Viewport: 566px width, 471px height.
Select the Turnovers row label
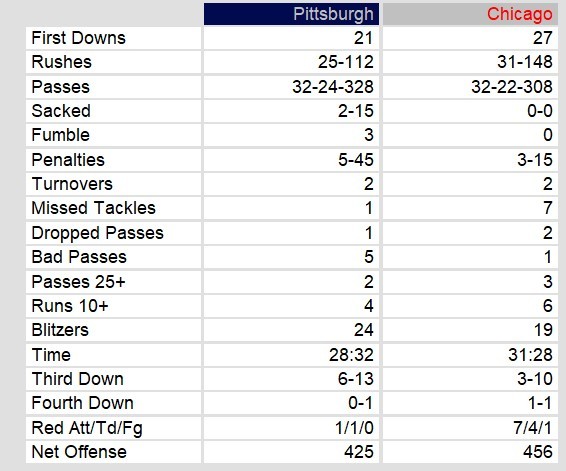(x=72, y=184)
